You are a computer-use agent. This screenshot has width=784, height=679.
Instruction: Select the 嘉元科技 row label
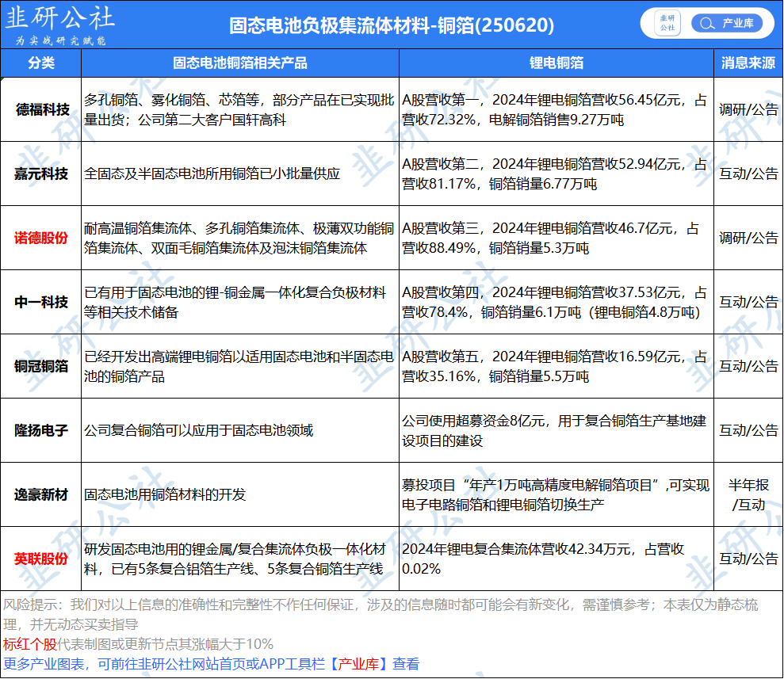coord(41,174)
